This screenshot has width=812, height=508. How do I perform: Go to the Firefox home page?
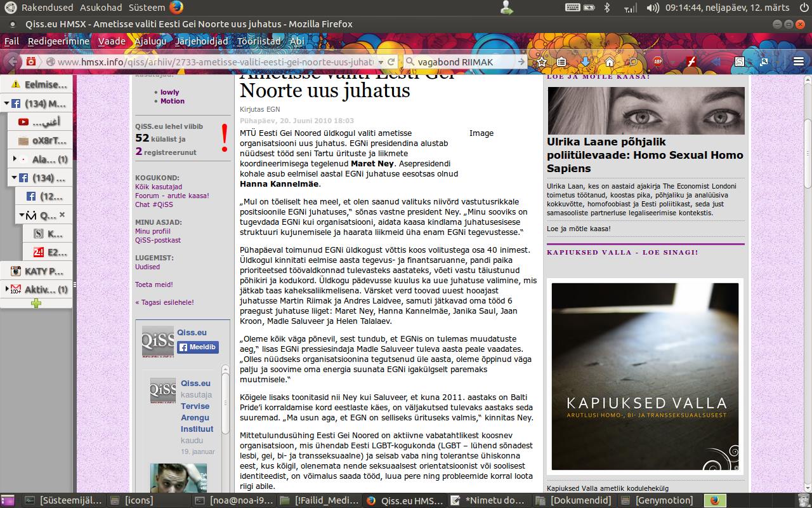[x=609, y=62]
